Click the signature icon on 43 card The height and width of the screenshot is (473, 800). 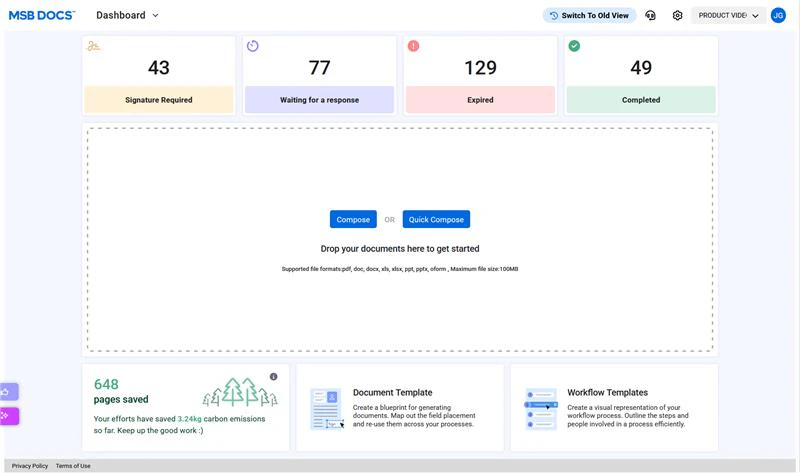(x=94, y=46)
